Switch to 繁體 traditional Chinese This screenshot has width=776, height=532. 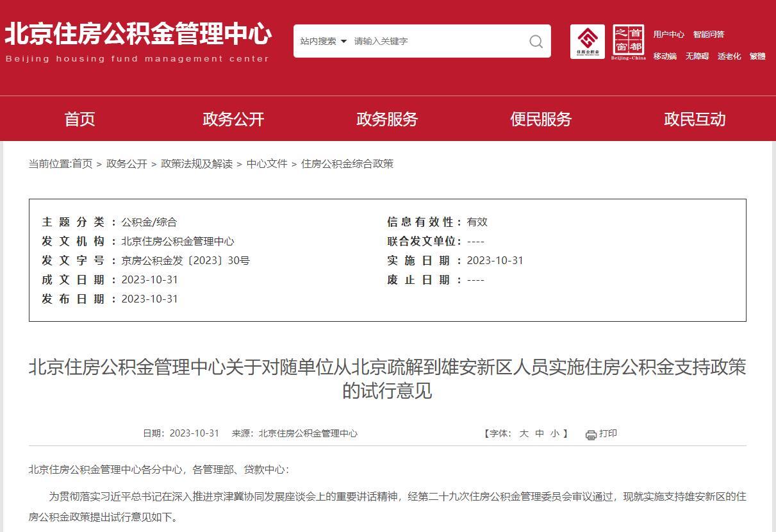pos(757,56)
